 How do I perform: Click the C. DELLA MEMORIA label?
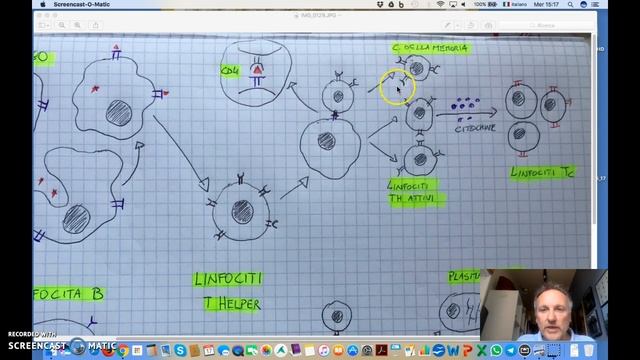(430, 48)
